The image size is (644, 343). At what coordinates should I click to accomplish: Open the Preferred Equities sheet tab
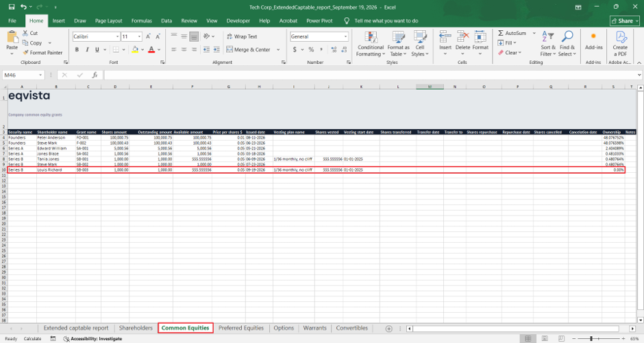tap(241, 328)
